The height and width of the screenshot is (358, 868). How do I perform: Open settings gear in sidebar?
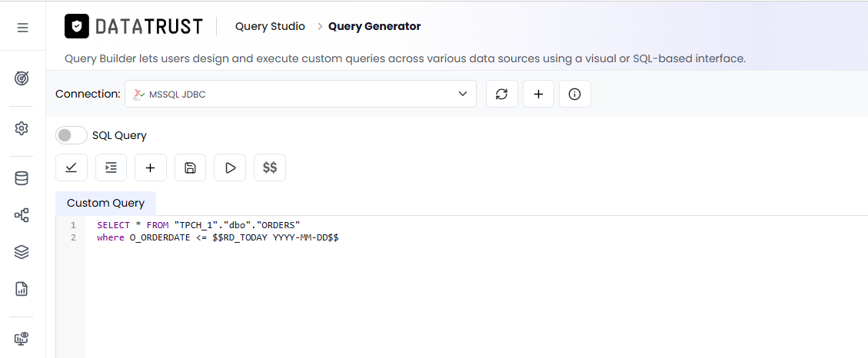coord(22,128)
